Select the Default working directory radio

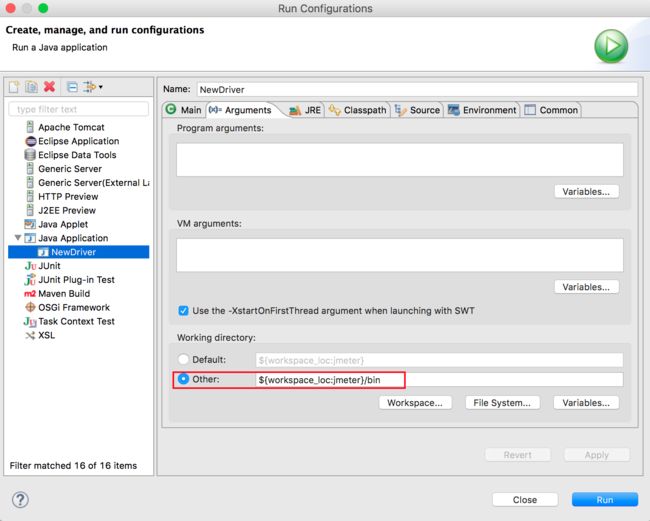coord(183,359)
